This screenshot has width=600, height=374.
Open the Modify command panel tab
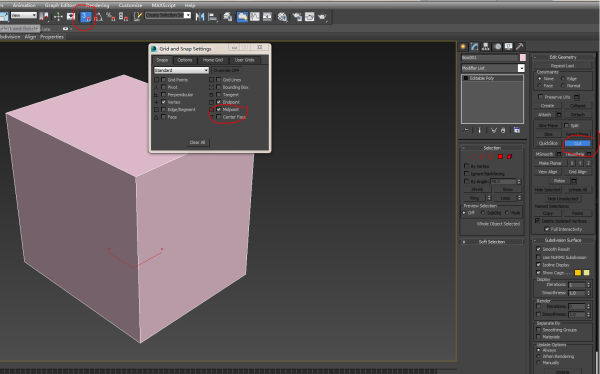474,47
